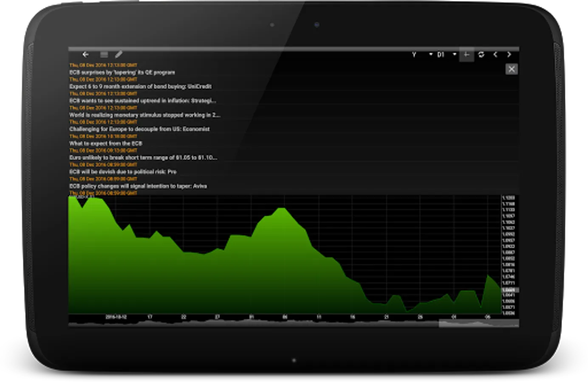Open the headline 'Challenging for Europe to decouple from US'
The width and height of the screenshot is (588, 382).
click(x=139, y=129)
